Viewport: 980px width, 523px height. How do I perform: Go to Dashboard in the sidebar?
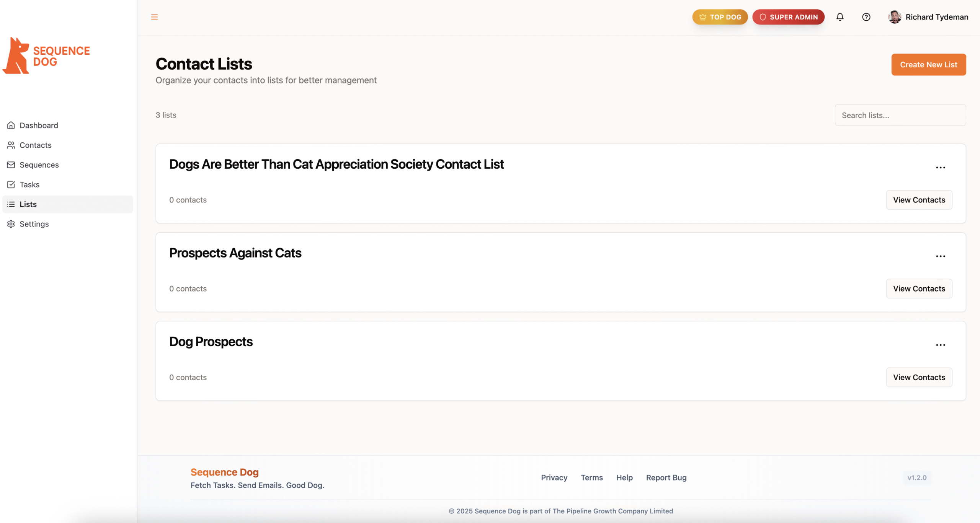tap(68, 125)
